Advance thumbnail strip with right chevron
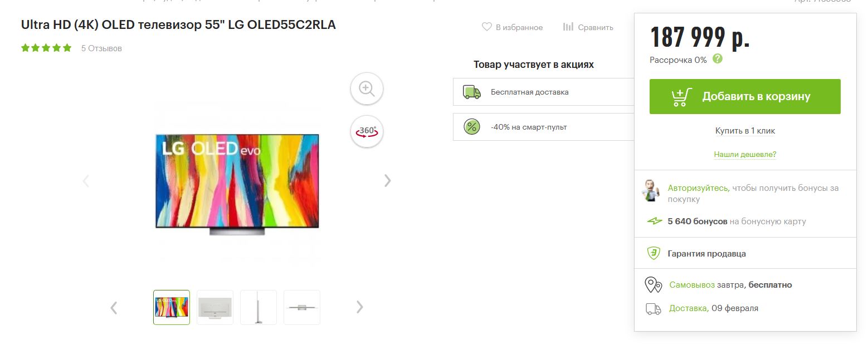The image size is (868, 345). click(x=360, y=307)
